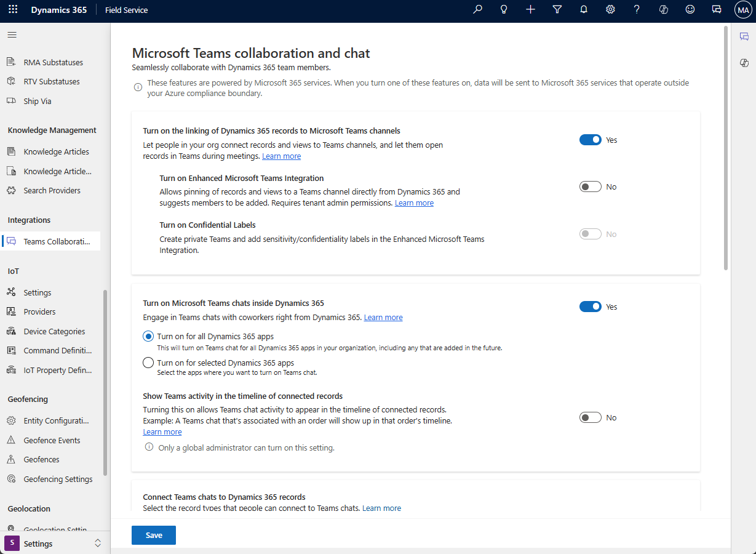Select Turn on for selected Dynamics 365 apps
This screenshot has height=554, width=756.
pyautogui.click(x=148, y=363)
